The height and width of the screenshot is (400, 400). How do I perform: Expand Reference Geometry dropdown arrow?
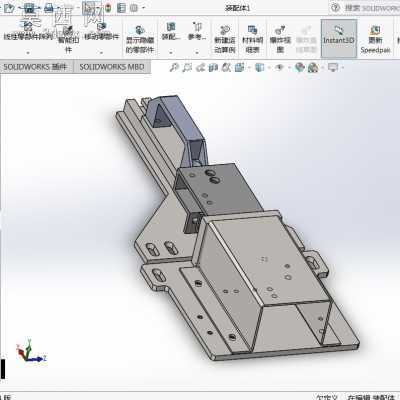tap(197, 53)
